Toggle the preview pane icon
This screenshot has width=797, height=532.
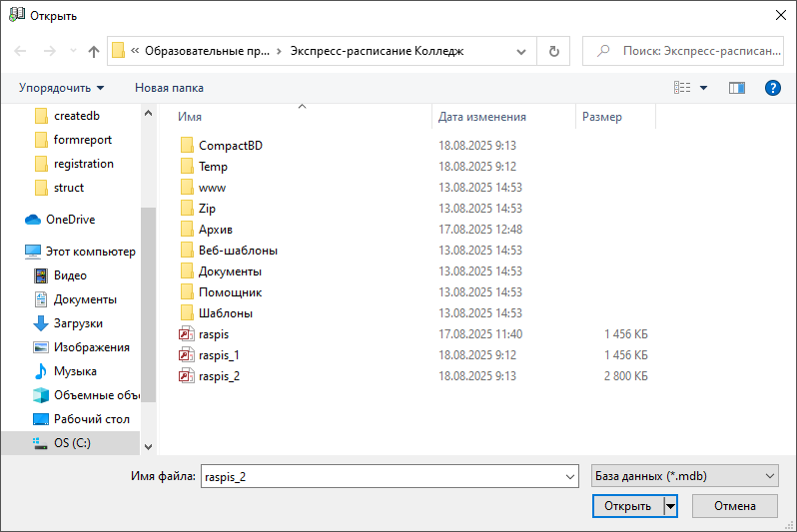point(737,88)
